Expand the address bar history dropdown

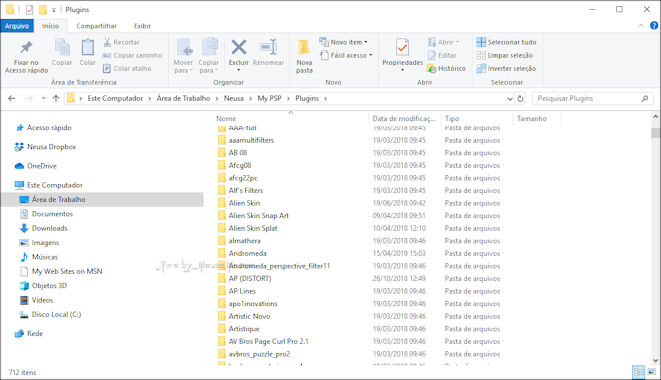click(x=510, y=98)
